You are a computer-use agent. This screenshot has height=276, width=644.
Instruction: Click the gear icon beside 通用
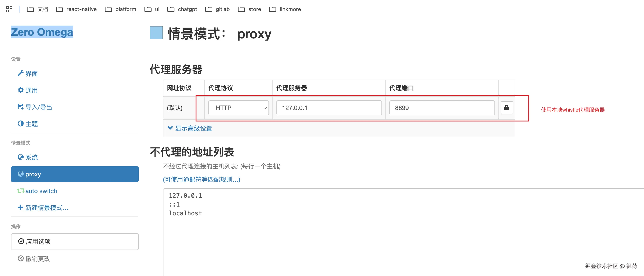20,90
